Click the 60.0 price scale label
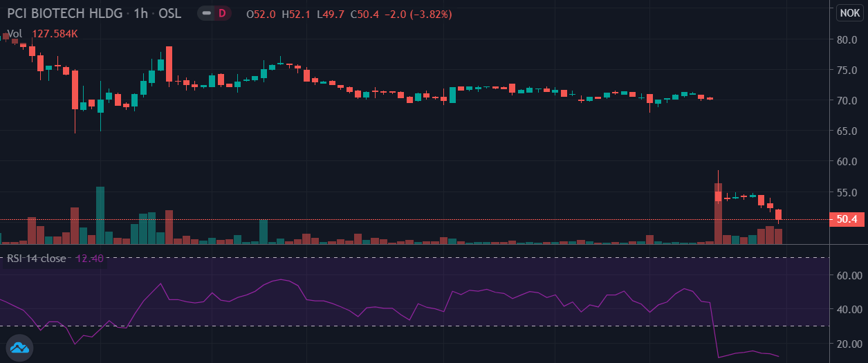The width and height of the screenshot is (868, 363). [x=847, y=162]
